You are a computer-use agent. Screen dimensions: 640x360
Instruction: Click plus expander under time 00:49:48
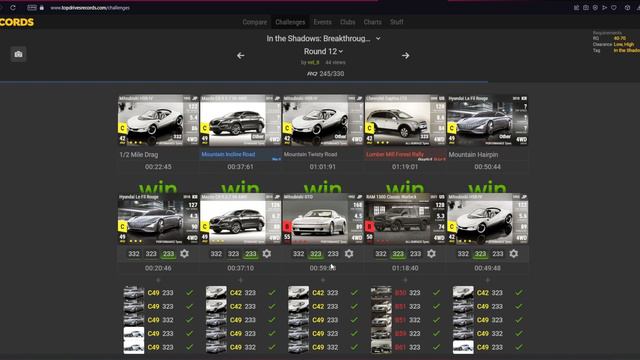coord(488,280)
